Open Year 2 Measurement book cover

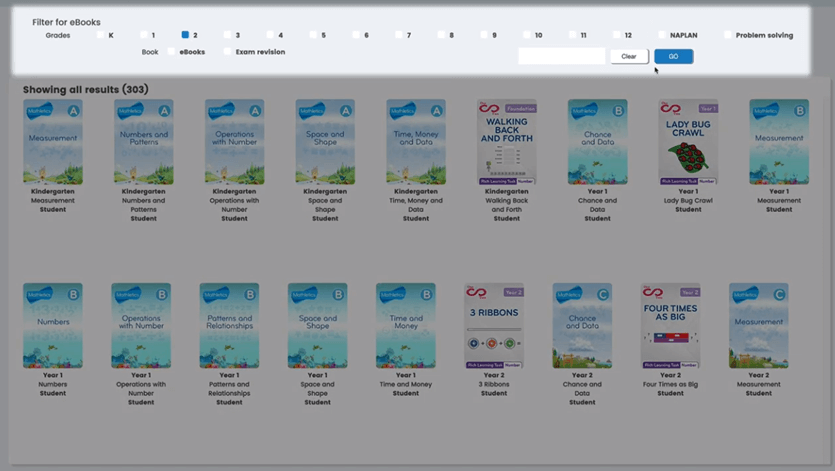point(759,326)
